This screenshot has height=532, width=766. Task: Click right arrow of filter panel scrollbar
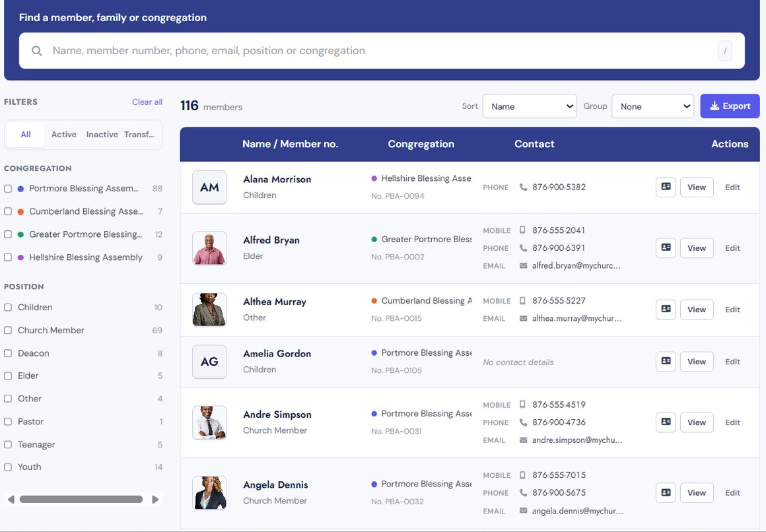[x=155, y=499]
